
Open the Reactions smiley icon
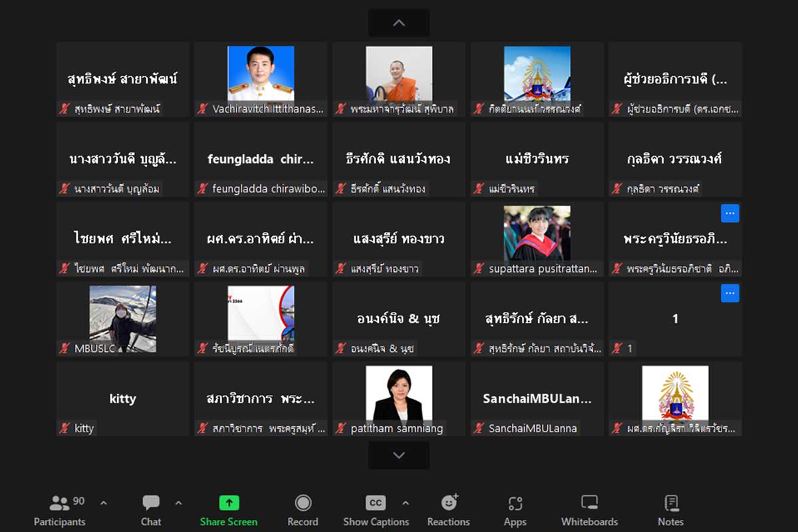[449, 503]
